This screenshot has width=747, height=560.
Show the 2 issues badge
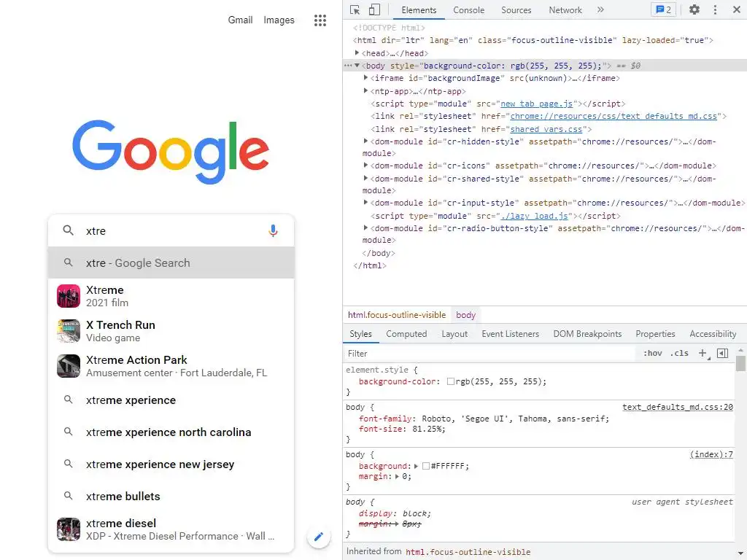point(663,9)
